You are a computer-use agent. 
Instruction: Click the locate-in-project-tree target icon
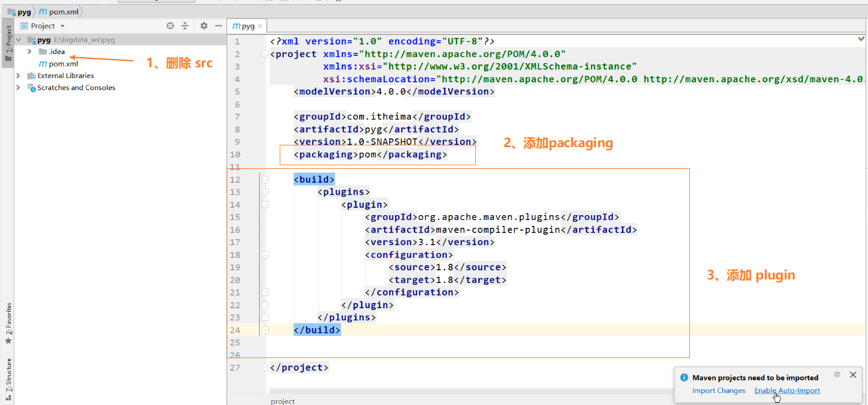170,26
